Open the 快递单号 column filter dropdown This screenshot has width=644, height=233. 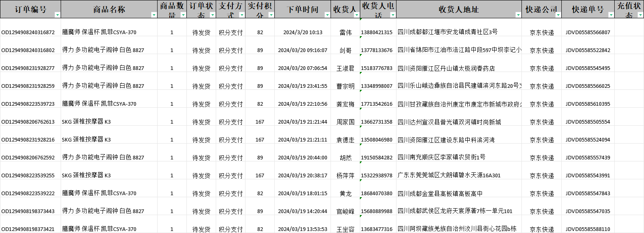click(x=611, y=15)
